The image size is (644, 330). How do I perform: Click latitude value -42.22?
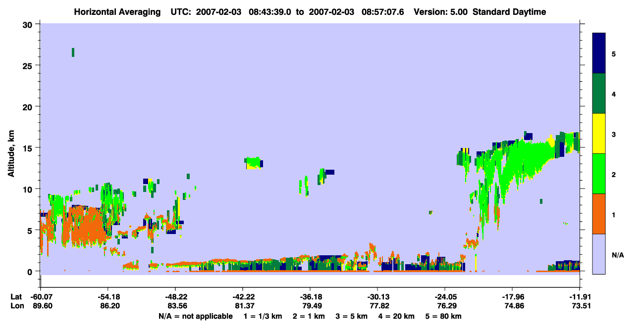[243, 297]
